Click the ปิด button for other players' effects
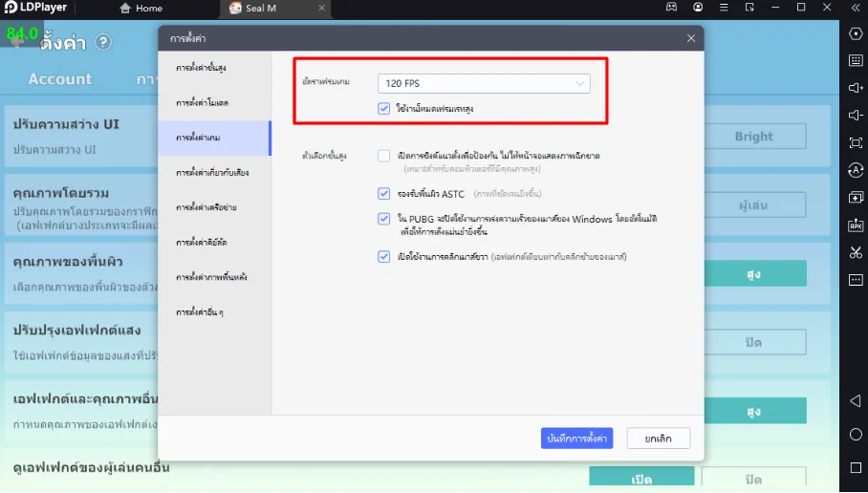 click(754, 478)
